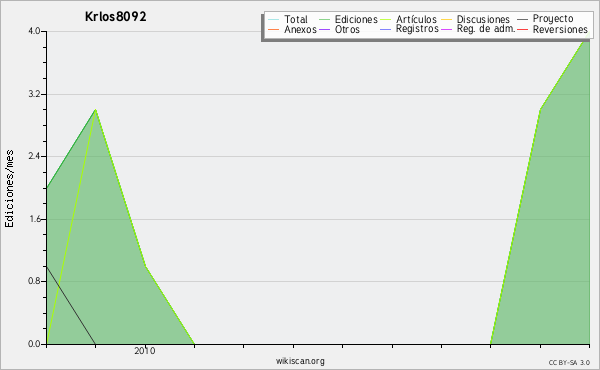This screenshot has height=370, width=600.
Task: Click the orange Anexos line swatch
Action: [x=274, y=29]
